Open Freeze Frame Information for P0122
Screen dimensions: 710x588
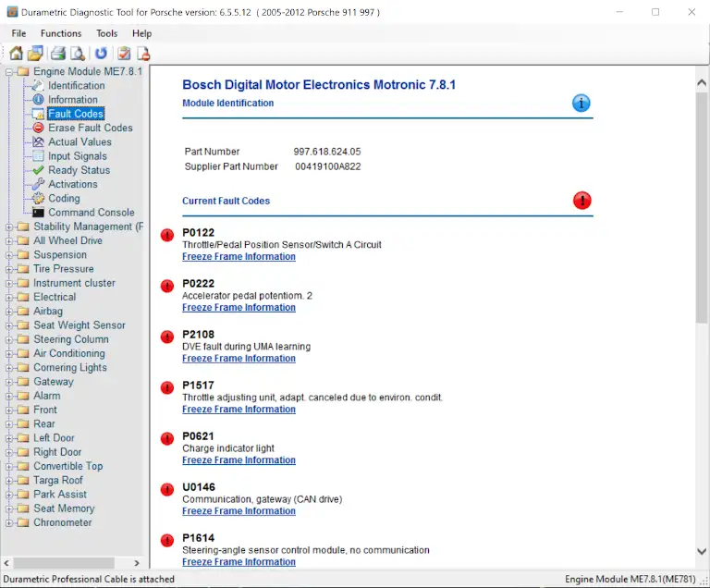pyautogui.click(x=239, y=257)
